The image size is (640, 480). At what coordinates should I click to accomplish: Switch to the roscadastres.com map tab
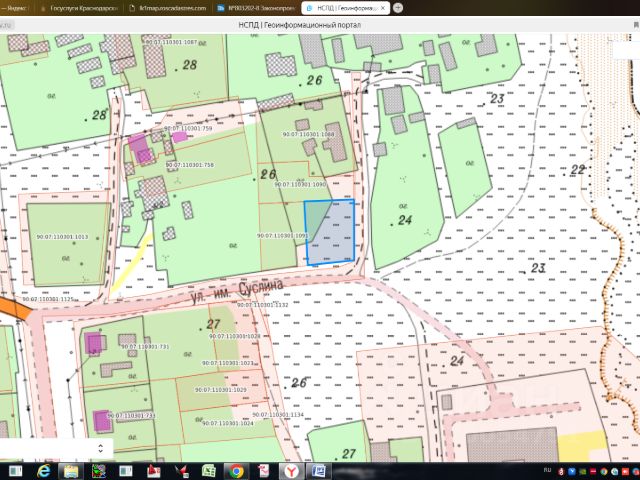(168, 8)
